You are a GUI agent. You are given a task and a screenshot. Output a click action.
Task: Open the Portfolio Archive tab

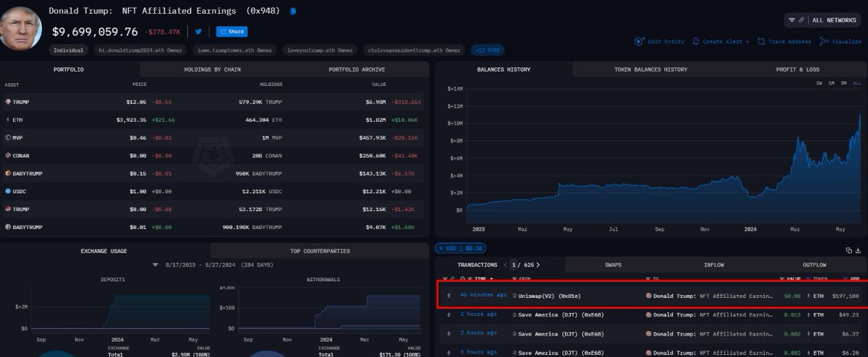click(357, 69)
